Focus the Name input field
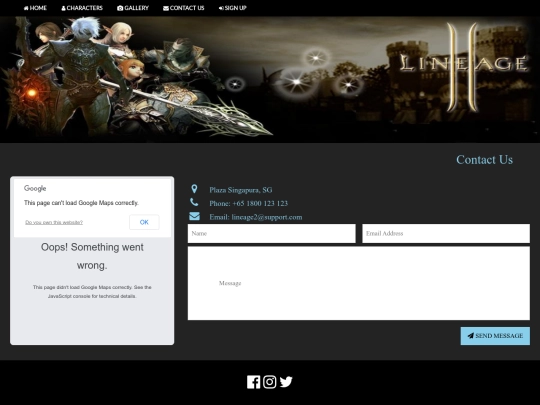540x405 pixels. (272, 233)
